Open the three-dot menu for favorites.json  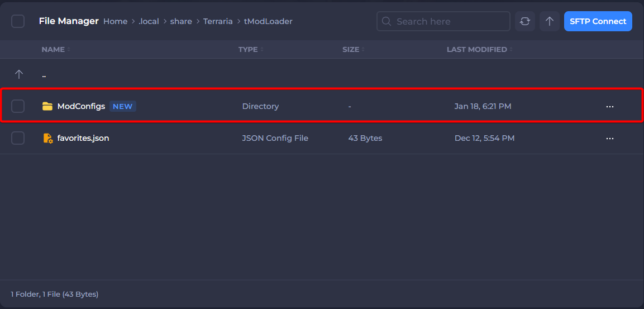(x=609, y=138)
